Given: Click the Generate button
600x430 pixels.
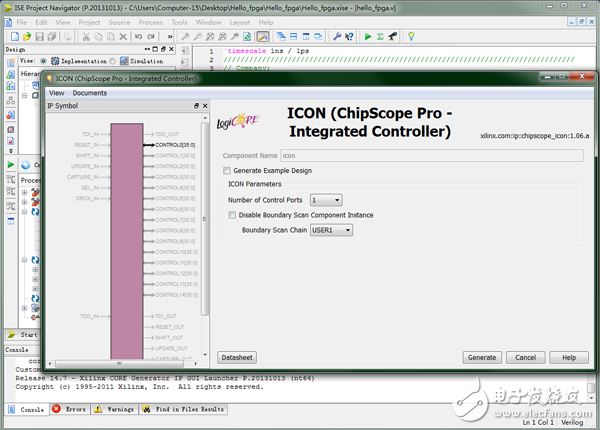Looking at the screenshot, I should [482, 357].
